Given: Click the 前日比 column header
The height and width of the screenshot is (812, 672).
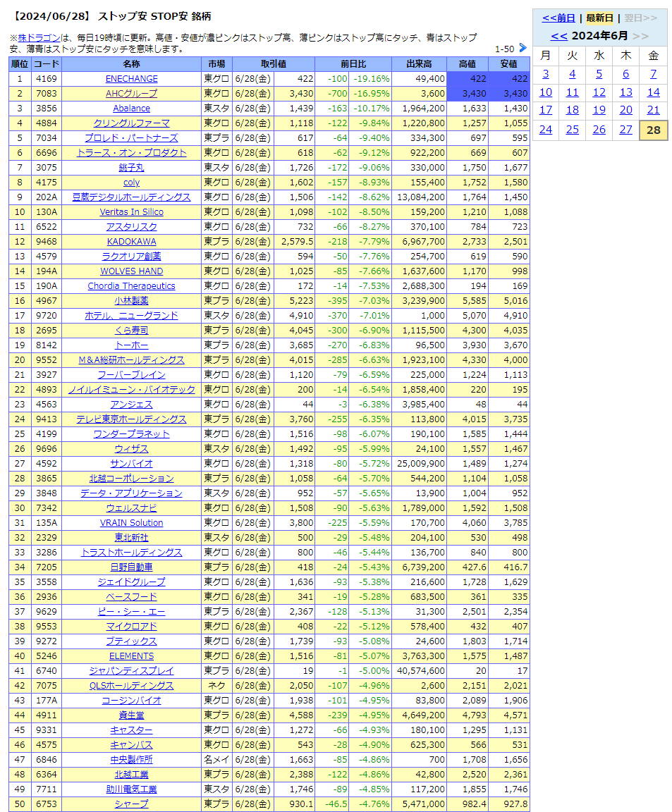Looking at the screenshot, I should (x=353, y=63).
